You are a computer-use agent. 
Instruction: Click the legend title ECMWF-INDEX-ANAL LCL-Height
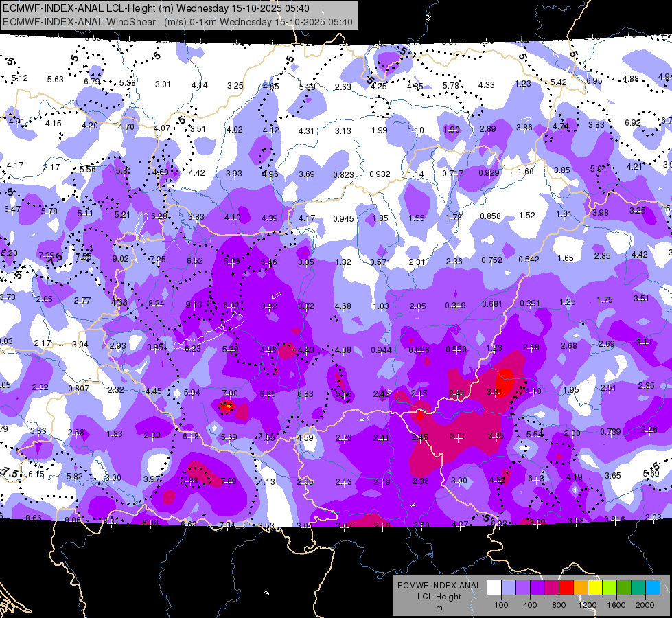(439, 591)
